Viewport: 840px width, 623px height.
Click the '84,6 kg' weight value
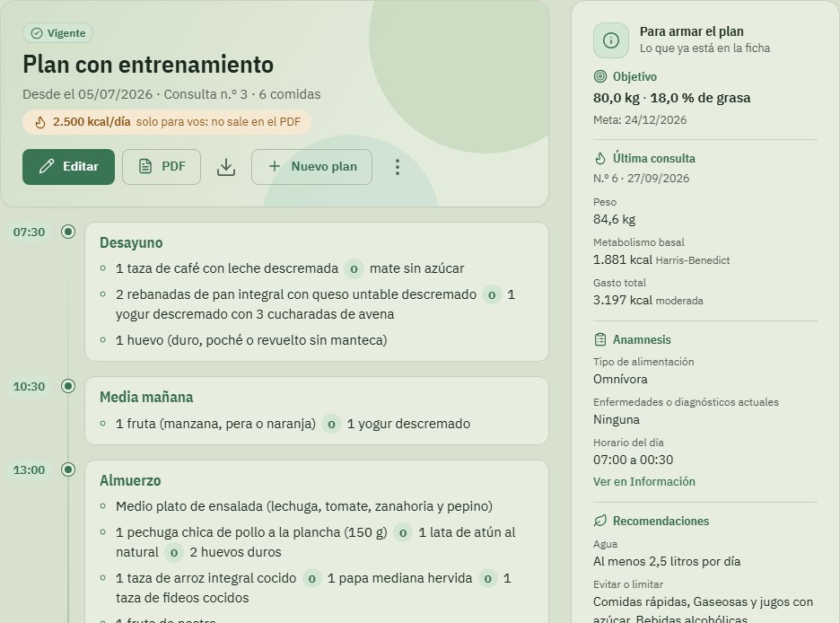(x=615, y=220)
